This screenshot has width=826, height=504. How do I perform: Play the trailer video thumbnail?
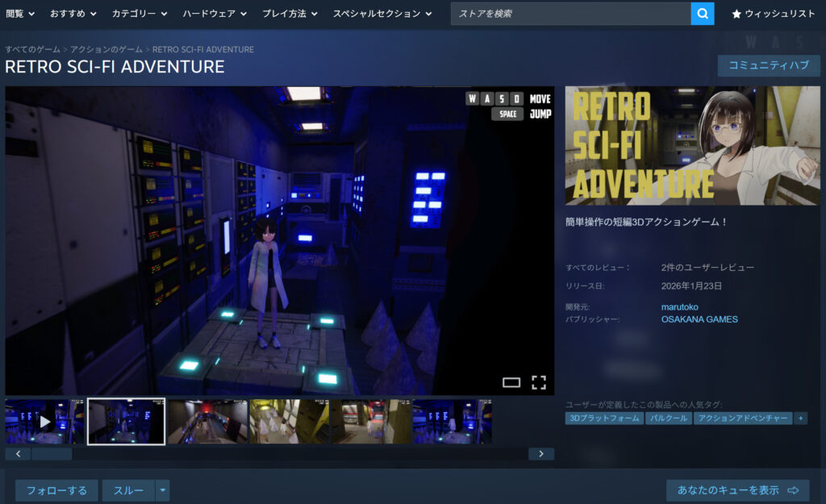tap(44, 422)
